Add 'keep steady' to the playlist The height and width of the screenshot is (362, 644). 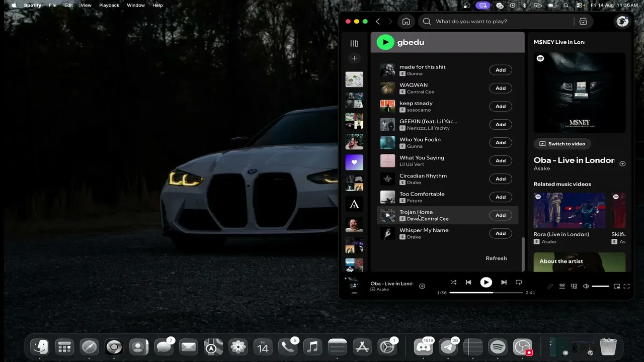[501, 107]
